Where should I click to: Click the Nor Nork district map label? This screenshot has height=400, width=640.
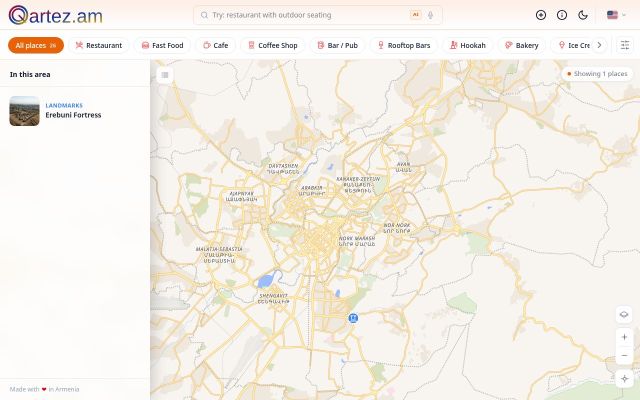point(397,228)
